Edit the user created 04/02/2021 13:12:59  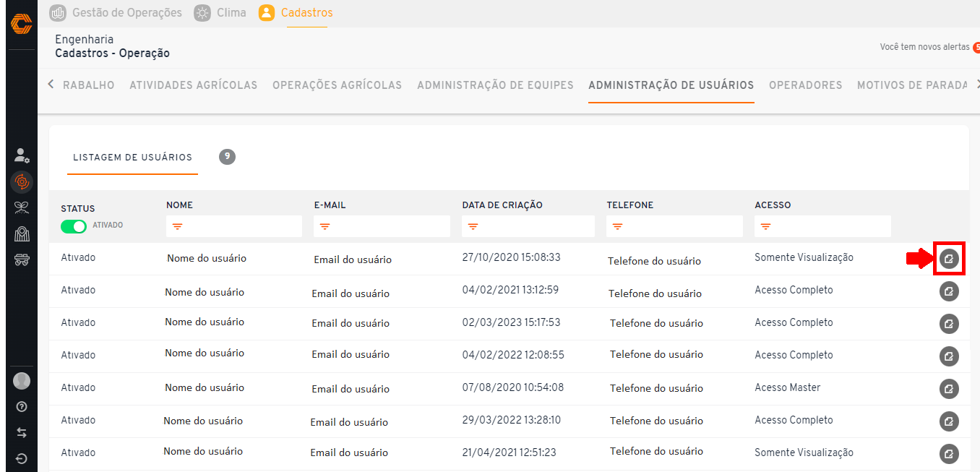point(949,291)
